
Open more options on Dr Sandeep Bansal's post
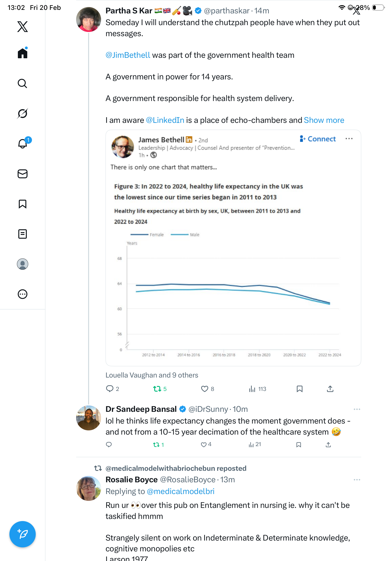(x=357, y=409)
